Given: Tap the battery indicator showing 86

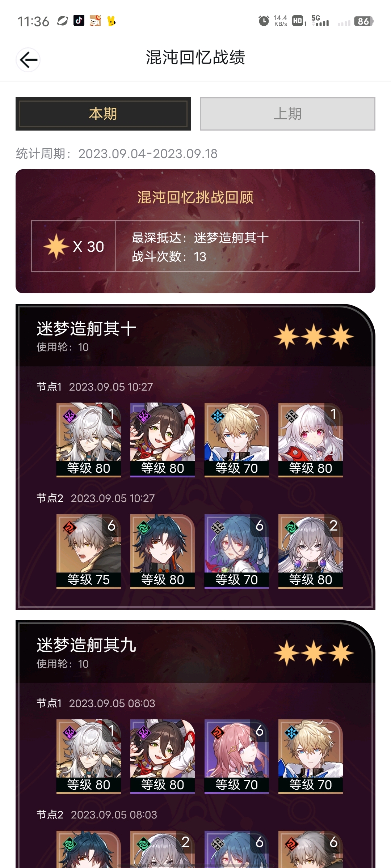Looking at the screenshot, I should pos(363,21).
